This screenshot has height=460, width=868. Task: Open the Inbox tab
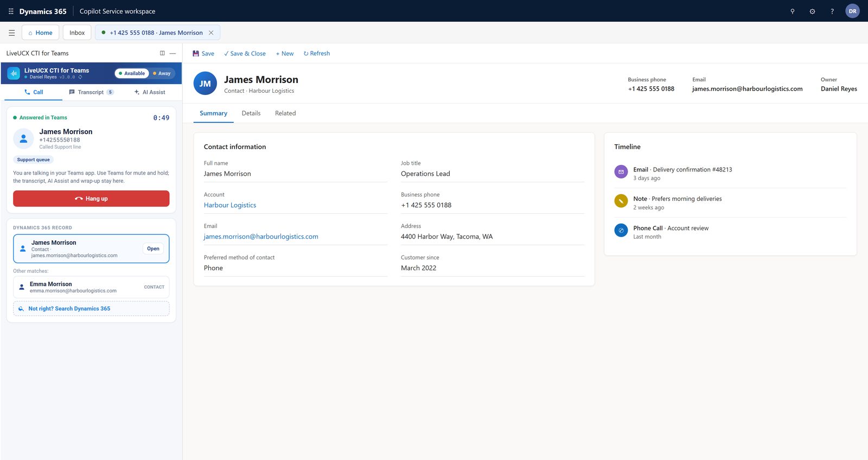tap(77, 33)
